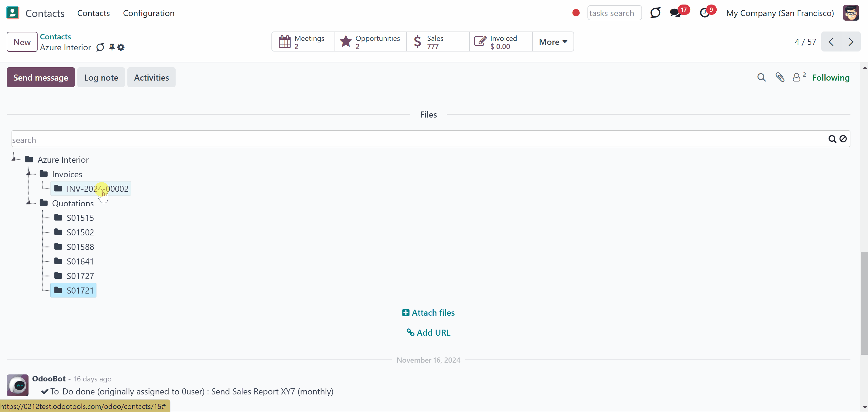This screenshot has width=868, height=412.
Task: Click the Add URL link
Action: pyautogui.click(x=428, y=333)
